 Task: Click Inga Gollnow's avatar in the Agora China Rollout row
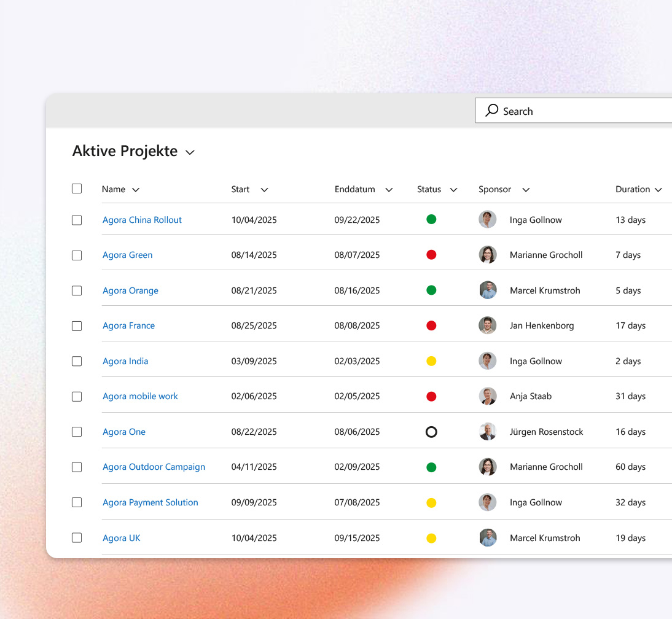pos(487,219)
